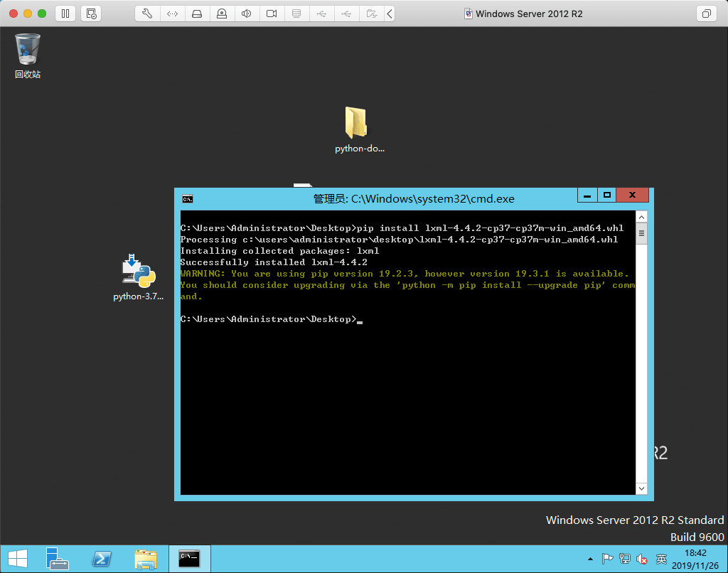The height and width of the screenshot is (573, 728).
Task: Open virtual machine settings wrench
Action: tap(147, 14)
